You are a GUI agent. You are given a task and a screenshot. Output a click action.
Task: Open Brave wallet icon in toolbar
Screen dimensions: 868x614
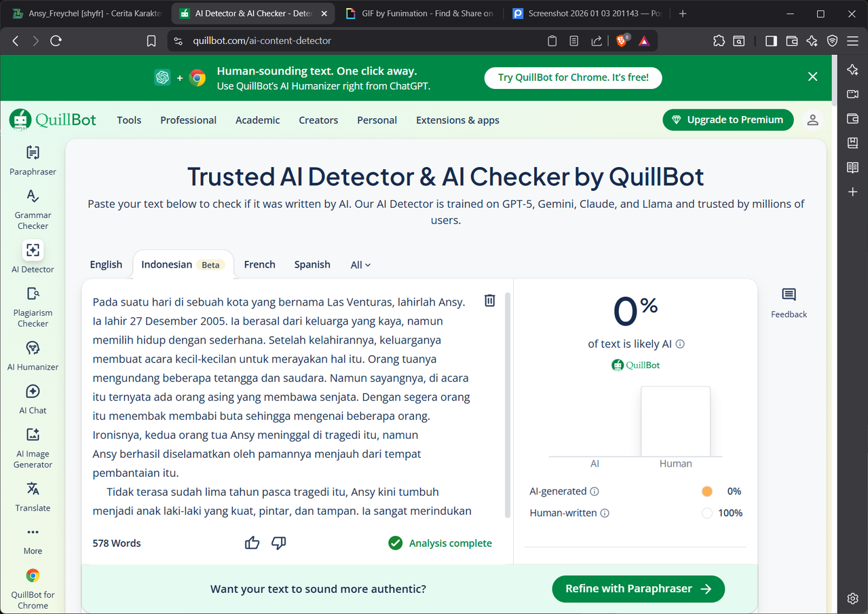point(791,41)
